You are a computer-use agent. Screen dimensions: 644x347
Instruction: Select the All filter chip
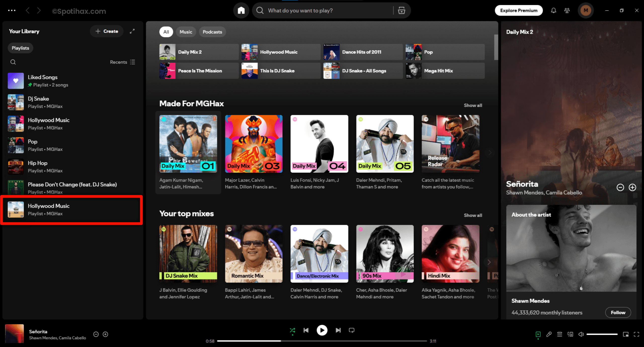click(x=166, y=32)
